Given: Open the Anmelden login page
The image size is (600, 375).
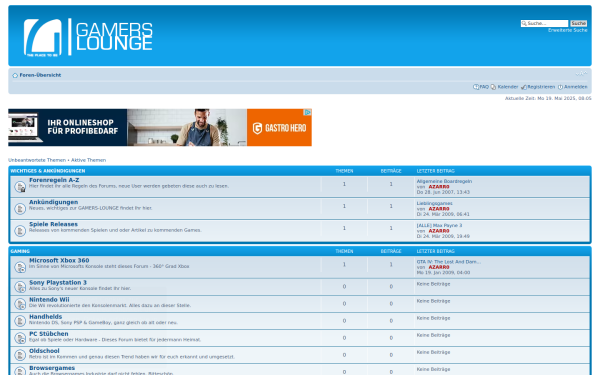Looking at the screenshot, I should [576, 87].
